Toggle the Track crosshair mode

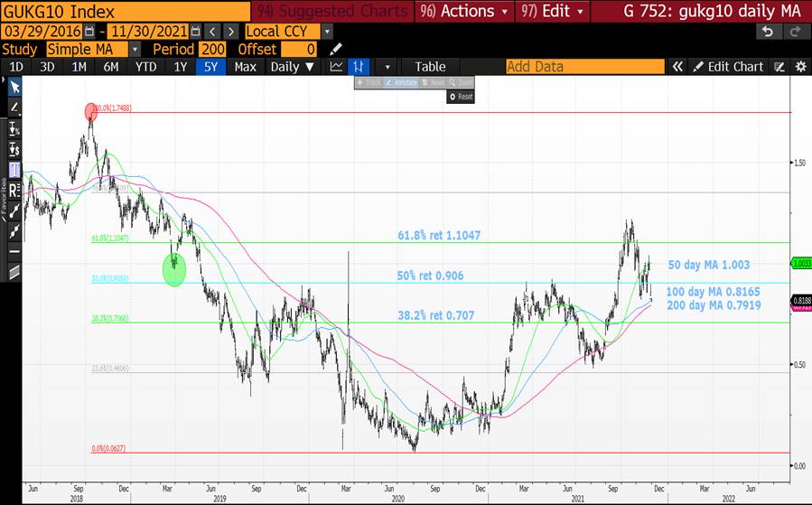(369, 82)
